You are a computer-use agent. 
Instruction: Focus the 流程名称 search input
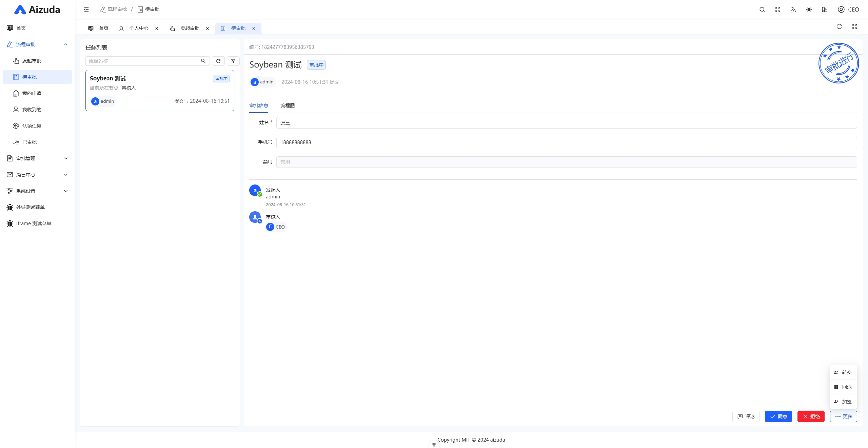coord(141,61)
